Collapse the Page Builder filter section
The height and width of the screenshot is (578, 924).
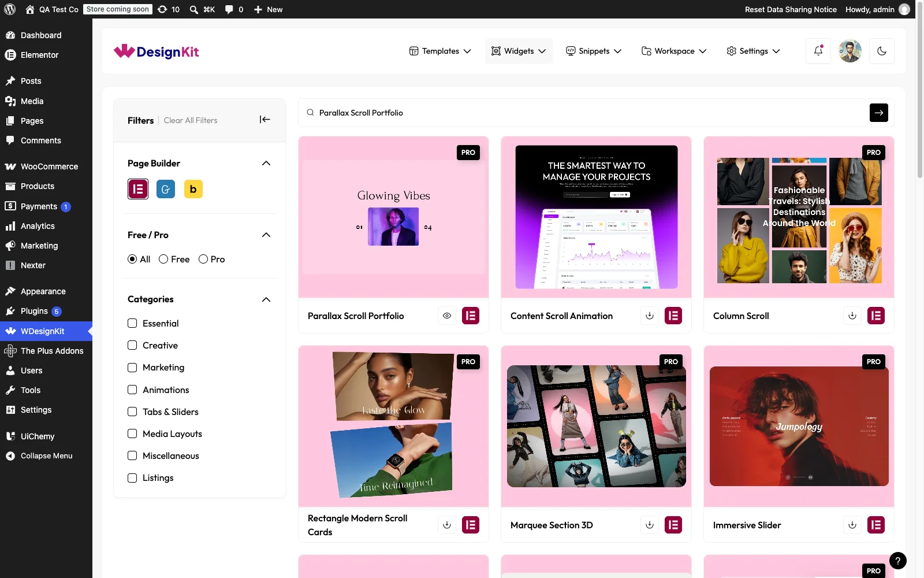(x=266, y=163)
